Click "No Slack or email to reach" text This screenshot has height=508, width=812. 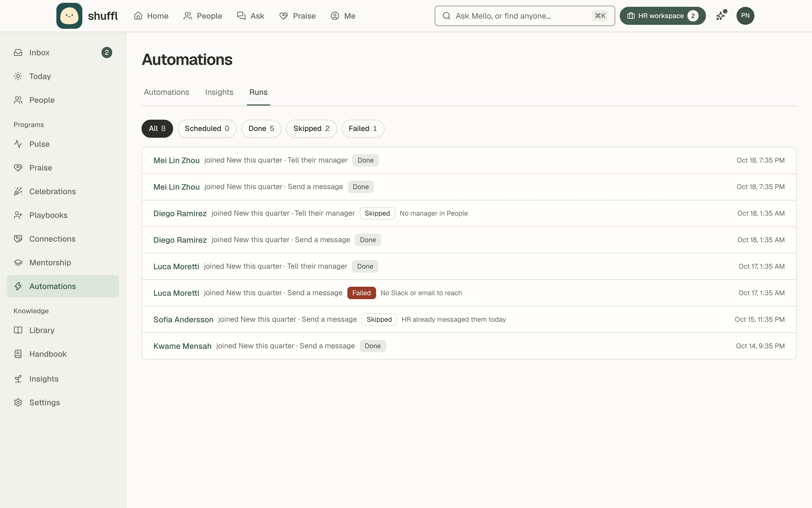[x=421, y=293]
